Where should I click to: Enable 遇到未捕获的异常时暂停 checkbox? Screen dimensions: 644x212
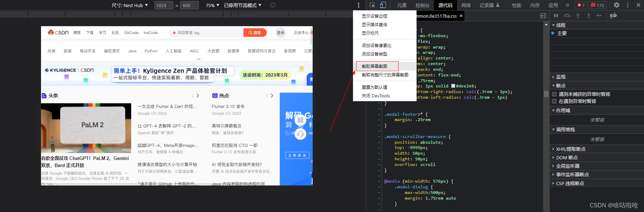coord(554,94)
